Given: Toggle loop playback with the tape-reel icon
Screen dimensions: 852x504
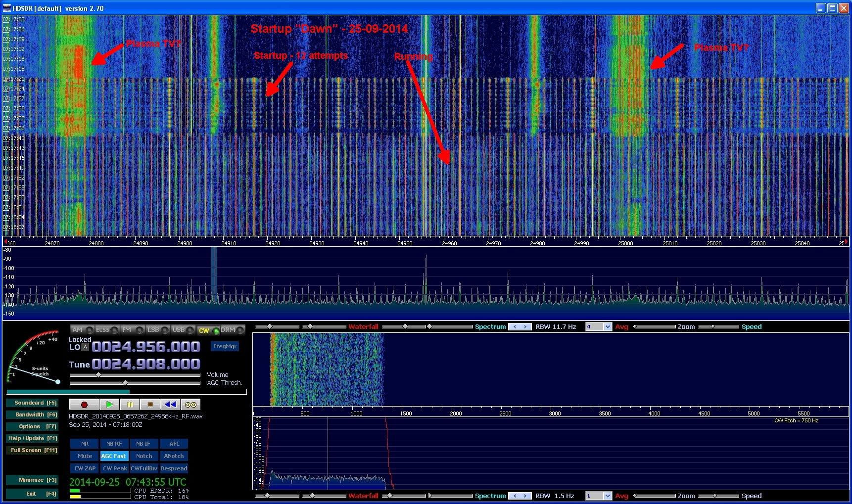Looking at the screenshot, I should (x=190, y=405).
